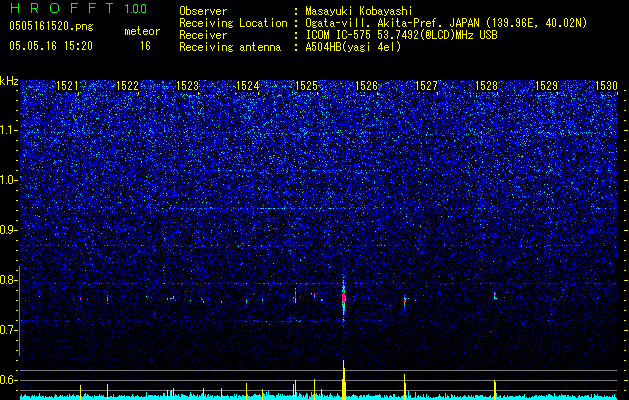Click observer name Masayuki Kobayashi
Image resolution: width=629 pixels, height=400 pixels.
coord(358,11)
